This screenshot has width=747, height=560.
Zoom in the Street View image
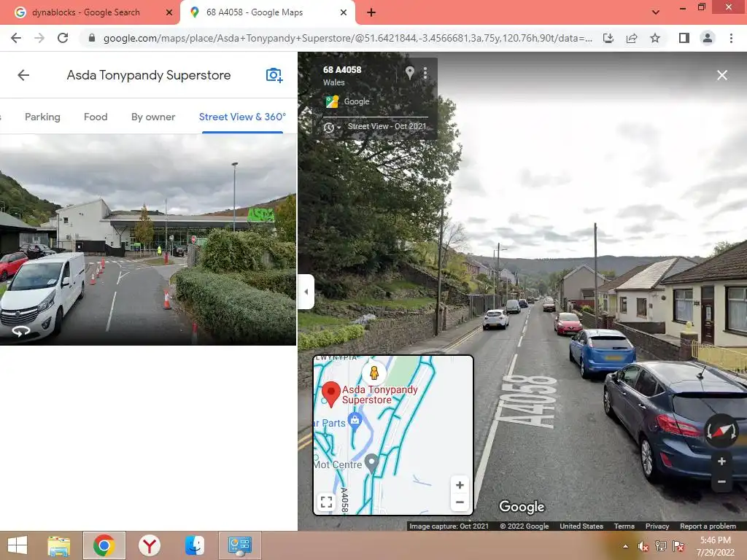pos(721,462)
